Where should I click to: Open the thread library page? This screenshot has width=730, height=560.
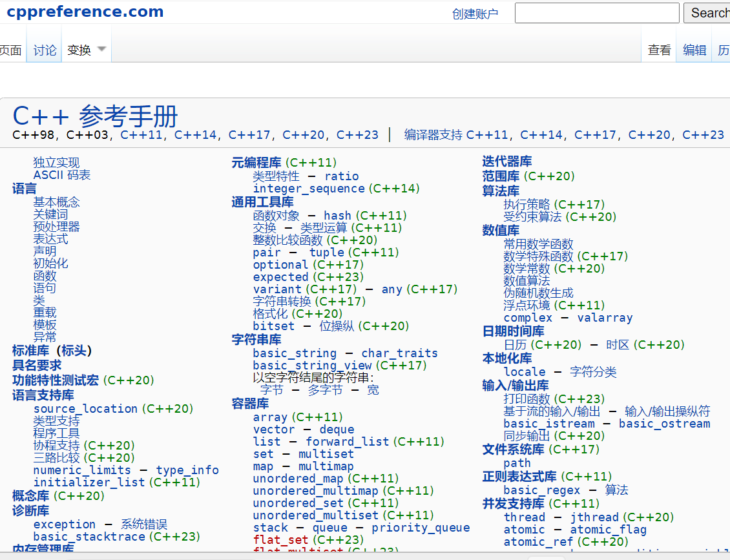pyautogui.click(x=525, y=517)
